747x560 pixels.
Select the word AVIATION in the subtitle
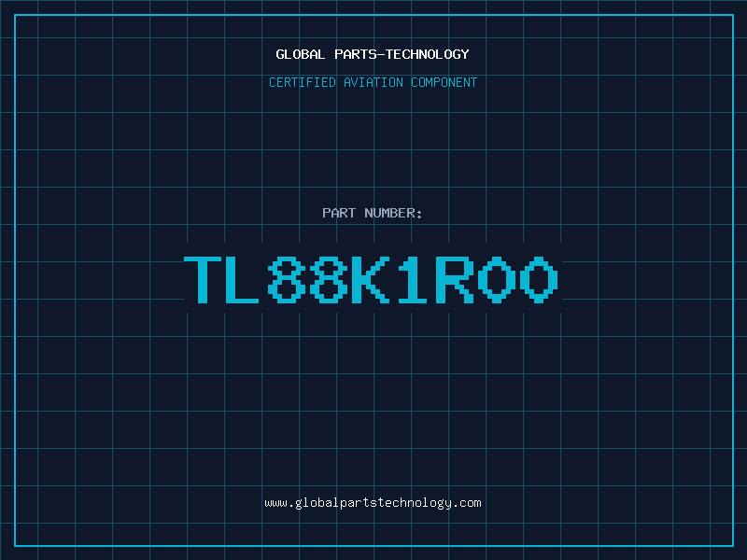373,82
